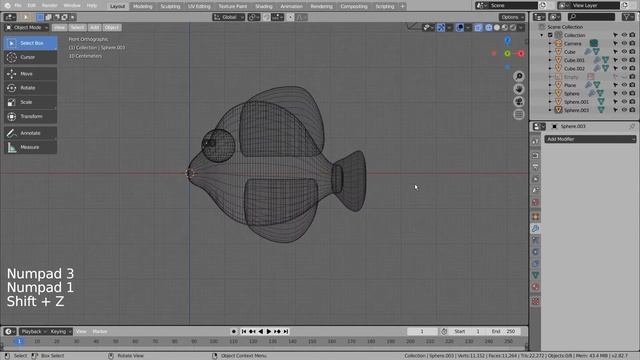Click the pan hand viewport icon

[x=519, y=89]
